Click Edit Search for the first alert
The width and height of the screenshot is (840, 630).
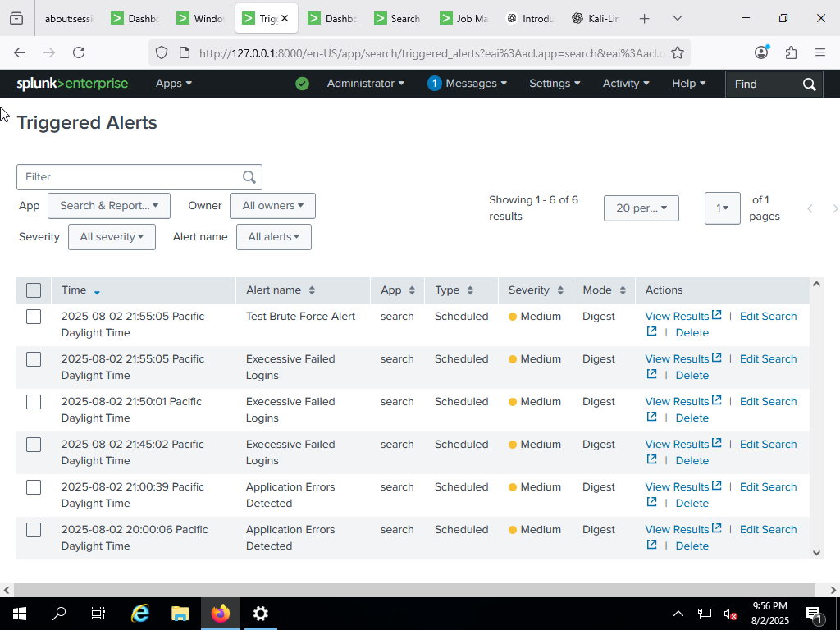768,316
